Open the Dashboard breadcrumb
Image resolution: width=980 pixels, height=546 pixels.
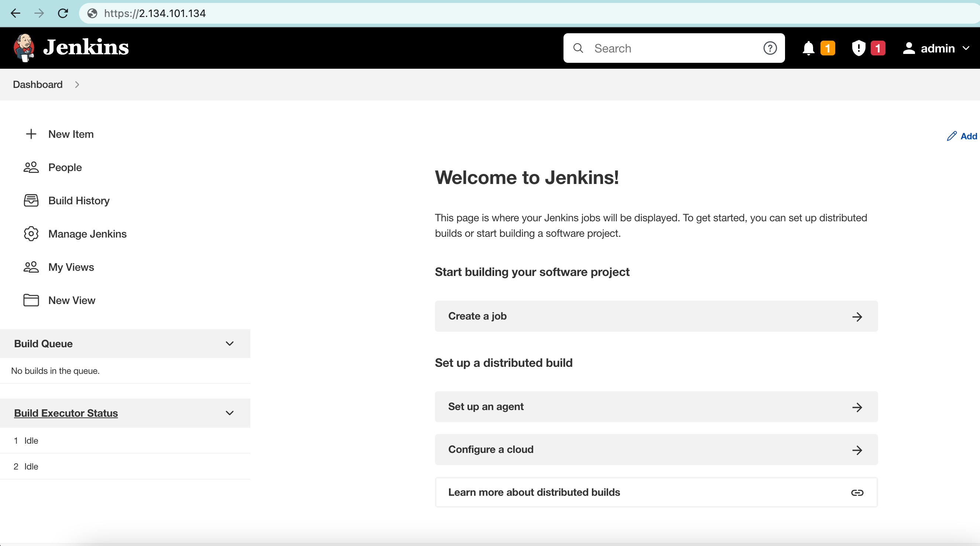(37, 84)
